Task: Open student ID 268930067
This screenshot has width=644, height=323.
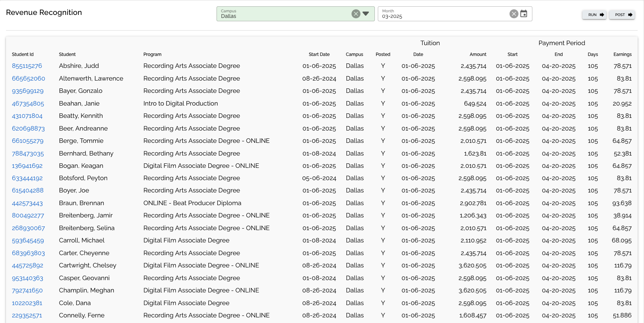Action: (x=28, y=228)
